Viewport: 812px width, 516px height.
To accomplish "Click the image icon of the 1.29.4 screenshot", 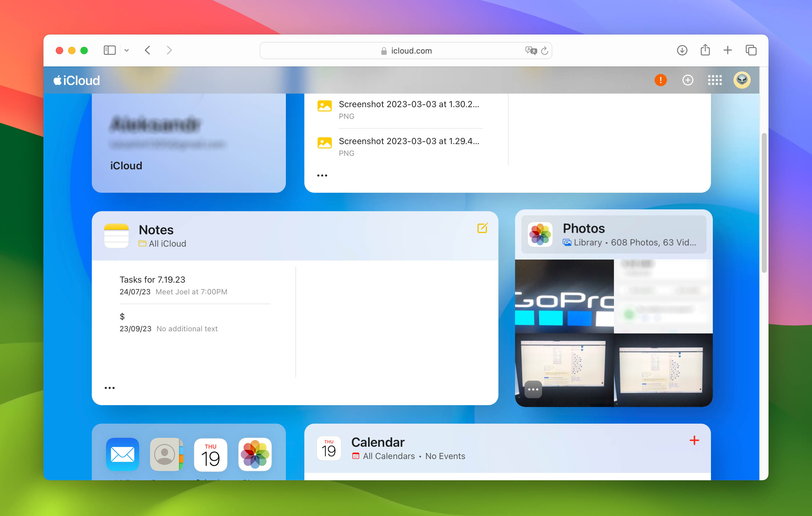I will pos(324,143).
